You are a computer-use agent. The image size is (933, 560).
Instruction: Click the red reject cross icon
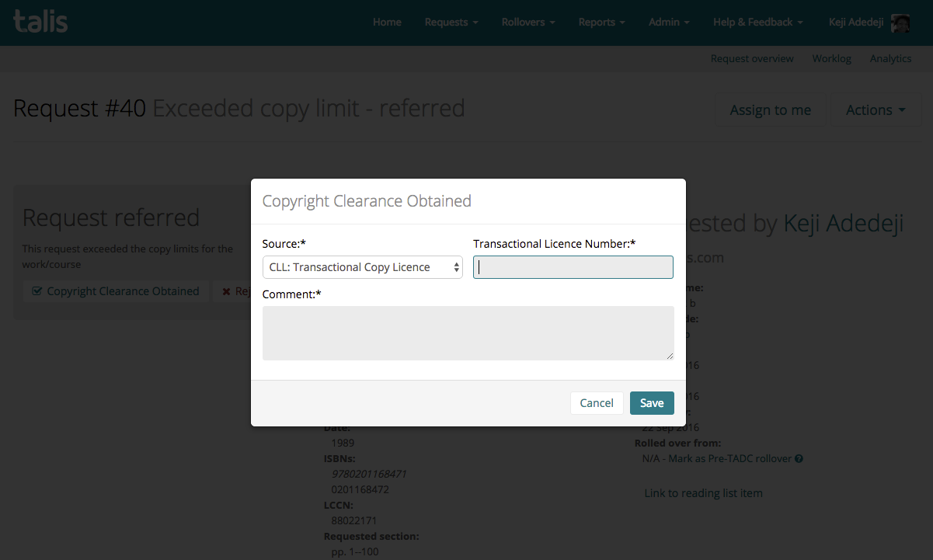(x=226, y=291)
